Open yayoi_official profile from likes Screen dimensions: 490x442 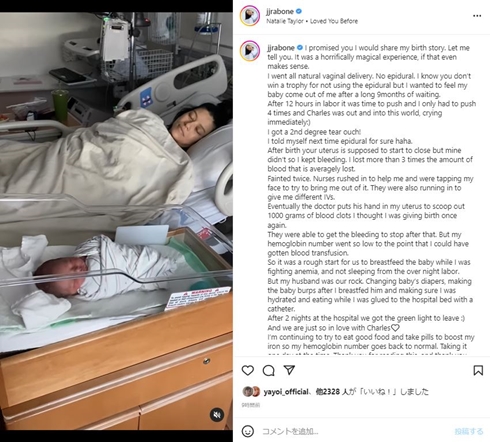286,392
